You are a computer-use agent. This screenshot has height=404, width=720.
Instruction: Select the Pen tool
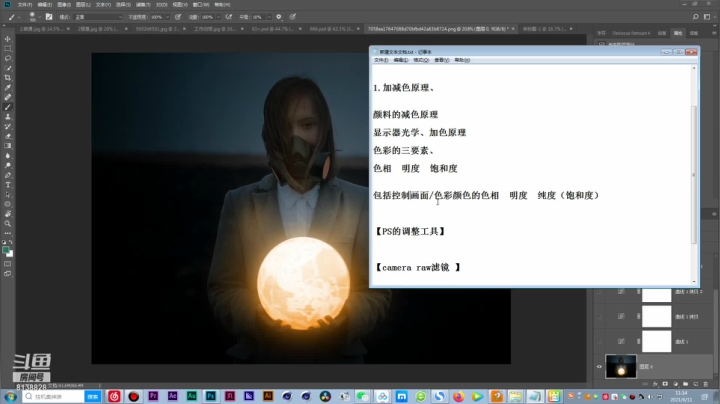click(8, 175)
